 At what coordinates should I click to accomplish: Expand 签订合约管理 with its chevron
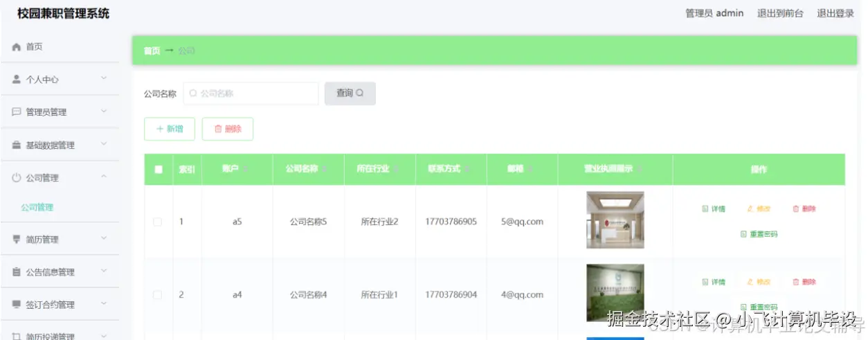pos(104,303)
